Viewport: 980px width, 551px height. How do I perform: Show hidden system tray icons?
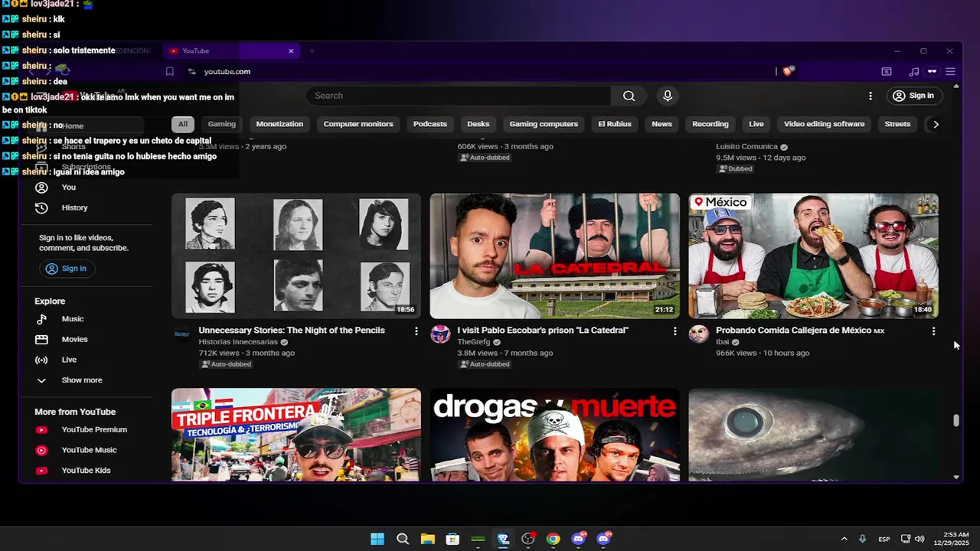[x=844, y=539]
